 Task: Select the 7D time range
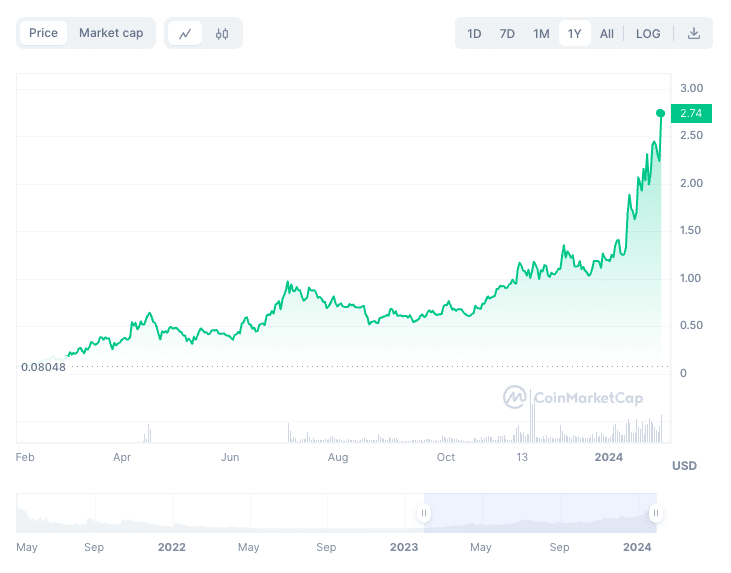507,33
